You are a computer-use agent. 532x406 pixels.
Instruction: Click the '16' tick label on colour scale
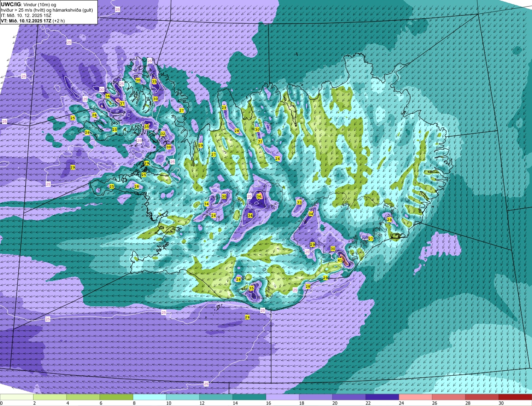point(268,403)
